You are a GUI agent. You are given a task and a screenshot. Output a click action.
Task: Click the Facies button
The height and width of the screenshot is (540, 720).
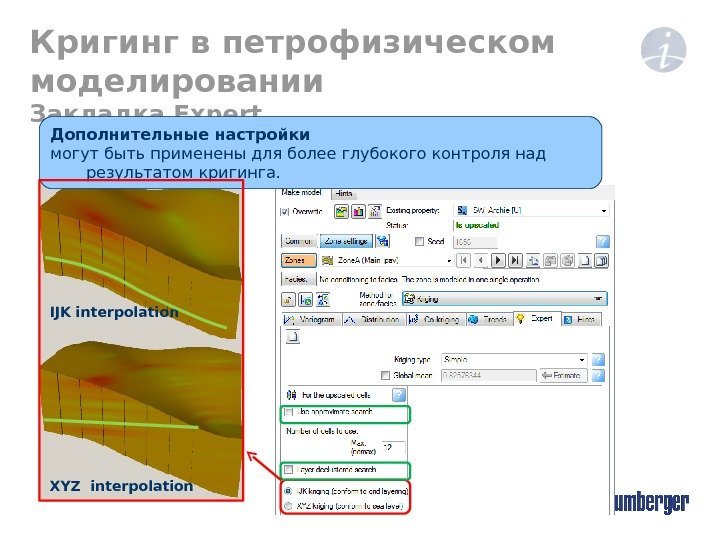coord(298,279)
